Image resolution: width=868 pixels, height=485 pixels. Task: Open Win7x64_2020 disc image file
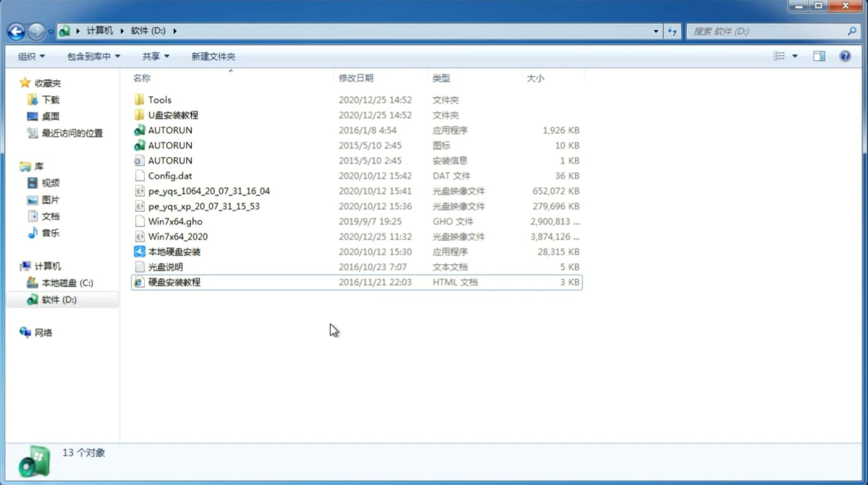click(x=177, y=236)
